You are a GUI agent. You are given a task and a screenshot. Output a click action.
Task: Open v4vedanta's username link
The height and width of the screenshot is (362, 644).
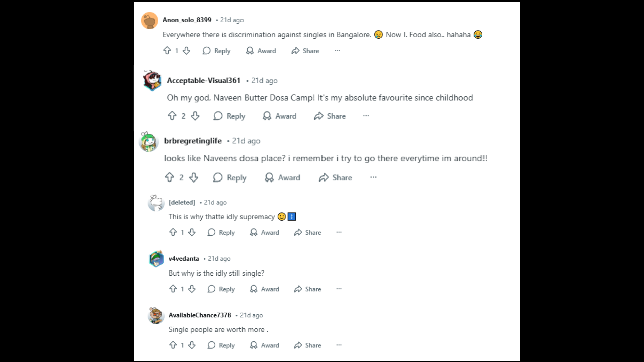tap(184, 258)
